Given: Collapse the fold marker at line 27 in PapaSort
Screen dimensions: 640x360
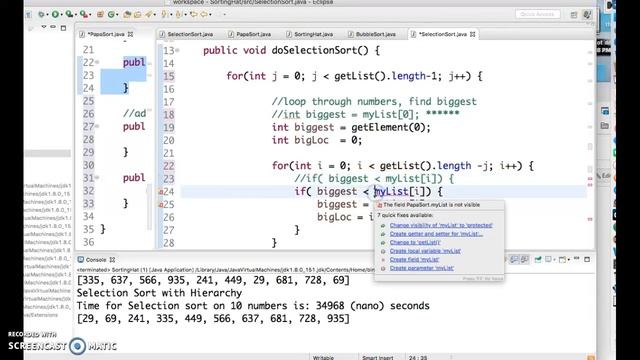Looking at the screenshot, I should click(x=97, y=126).
